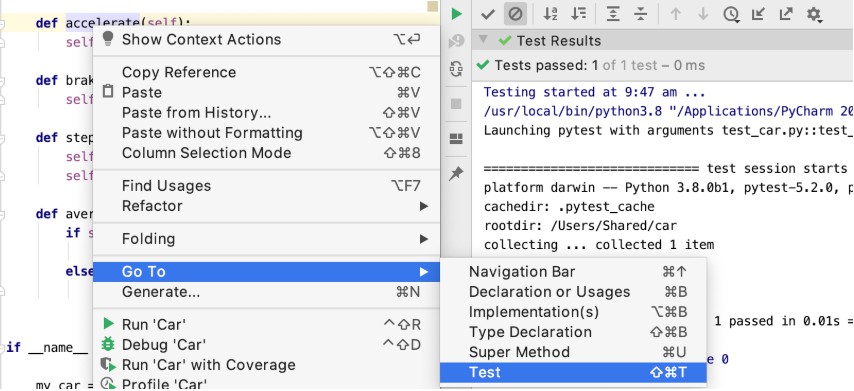Sort test results by duration
This screenshot has height=391, width=854.
[x=578, y=14]
